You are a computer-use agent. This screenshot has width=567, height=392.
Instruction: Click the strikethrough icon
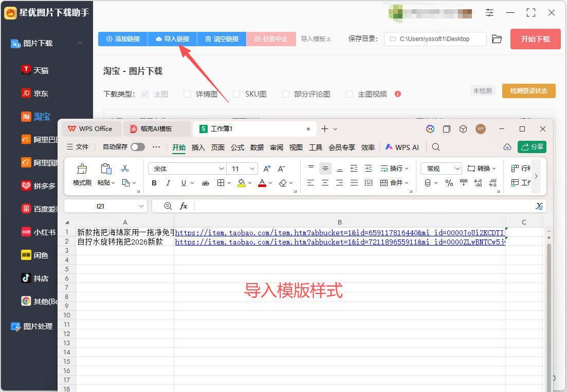pos(206,183)
